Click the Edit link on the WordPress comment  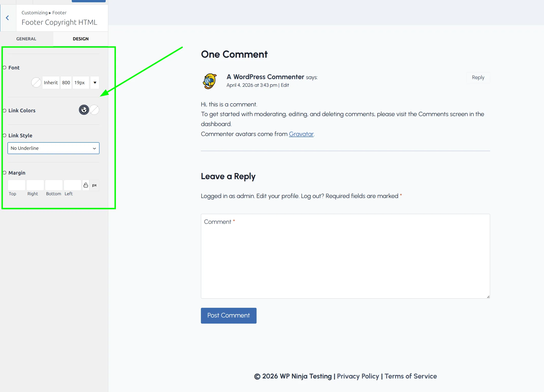pos(284,85)
